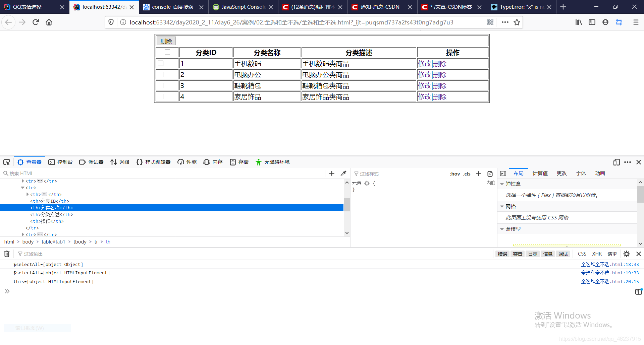Image resolution: width=644 pixels, height=345 pixels.
Task: Collapse the 网格 section
Action: 502,207
